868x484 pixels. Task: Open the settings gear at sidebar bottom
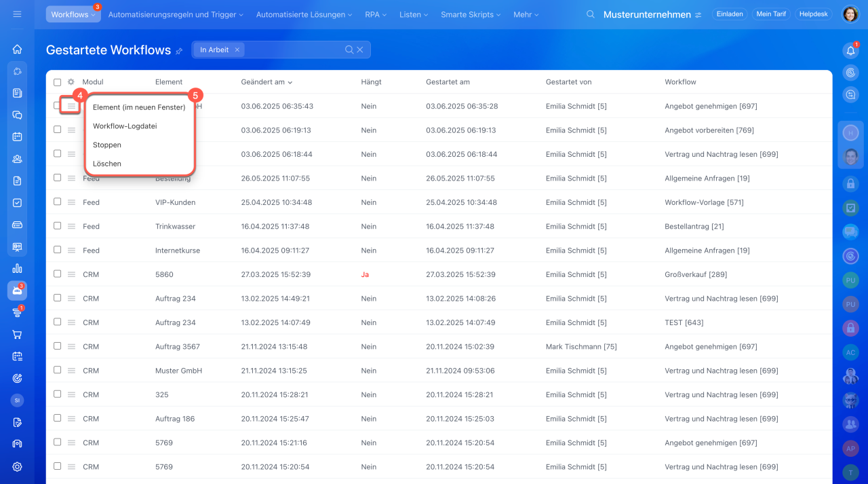click(x=17, y=466)
